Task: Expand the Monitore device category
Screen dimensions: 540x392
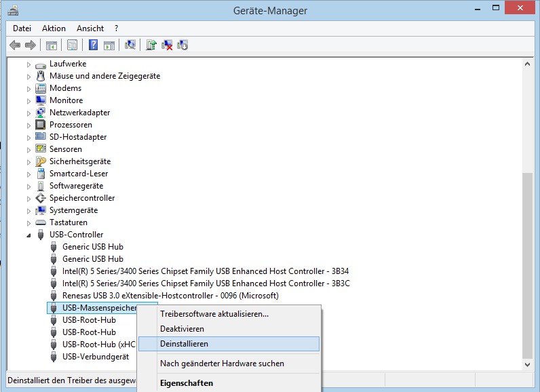Action: pos(29,100)
